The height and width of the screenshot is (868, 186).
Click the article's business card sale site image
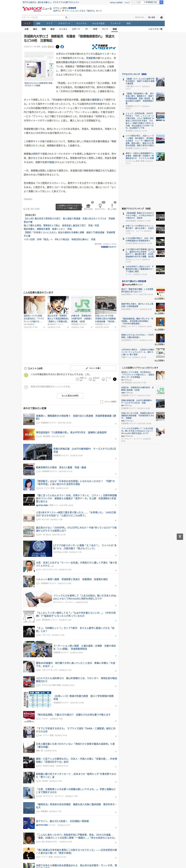pyautogui.click(x=39, y=67)
